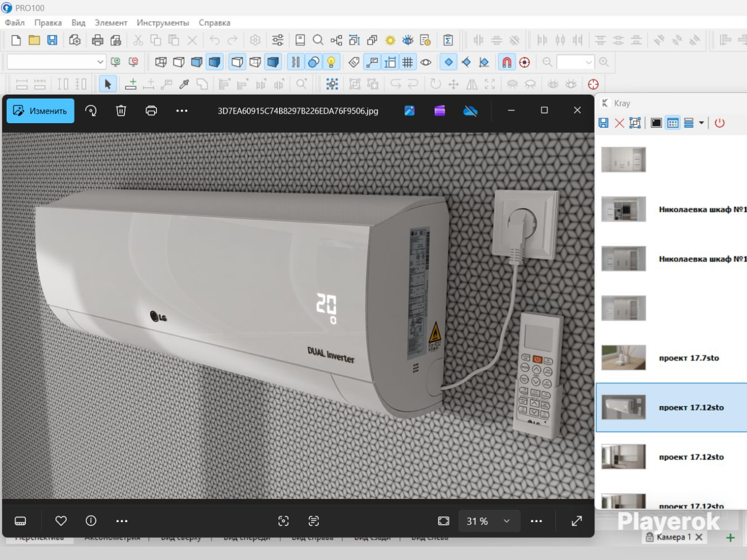This screenshot has height=560, width=747.
Task: Click the OneDrive cloud icon in viewer
Action: click(x=470, y=111)
